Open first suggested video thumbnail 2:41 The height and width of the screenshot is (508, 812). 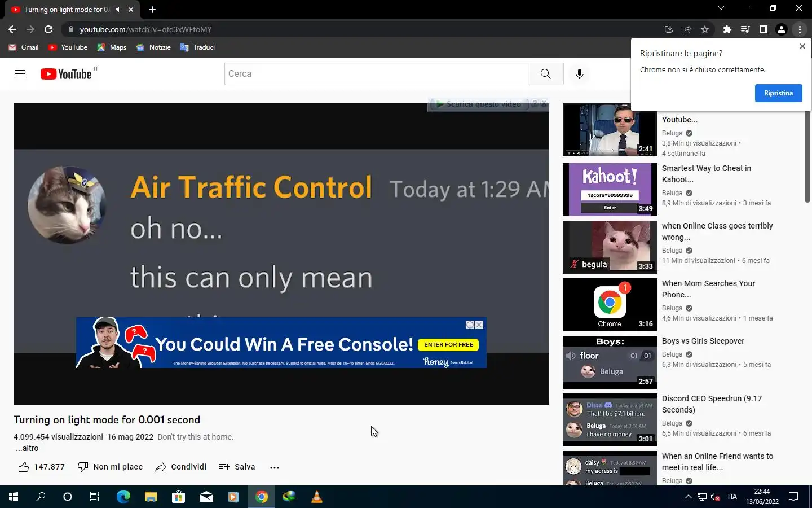[610, 130]
